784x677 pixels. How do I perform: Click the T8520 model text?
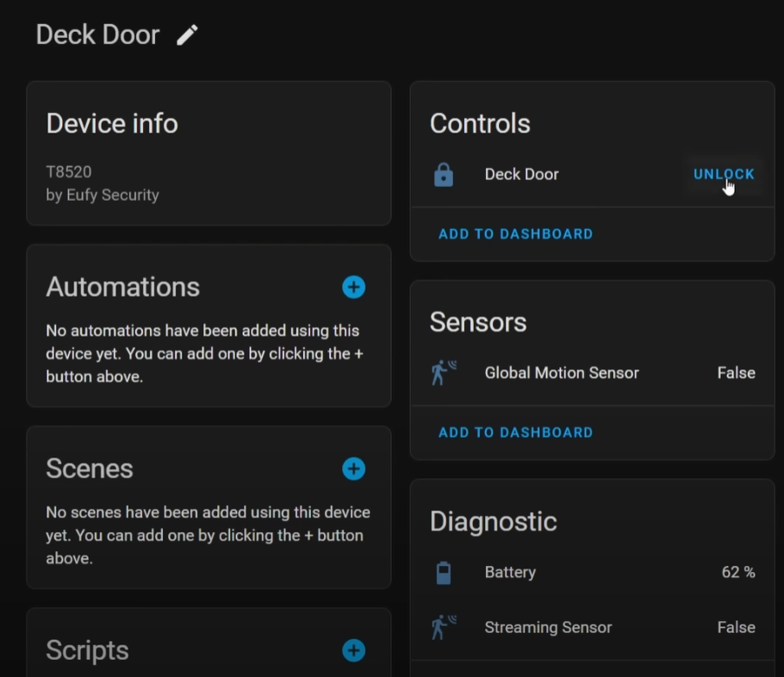point(69,172)
